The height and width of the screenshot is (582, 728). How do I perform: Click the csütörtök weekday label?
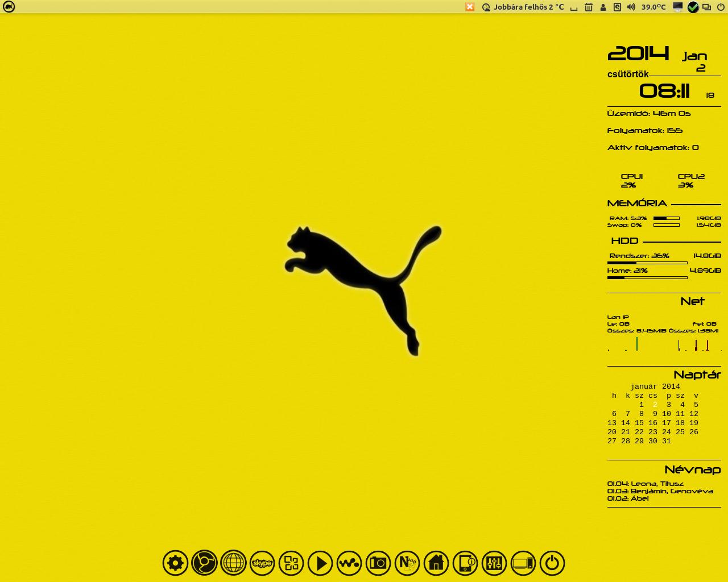tap(628, 74)
